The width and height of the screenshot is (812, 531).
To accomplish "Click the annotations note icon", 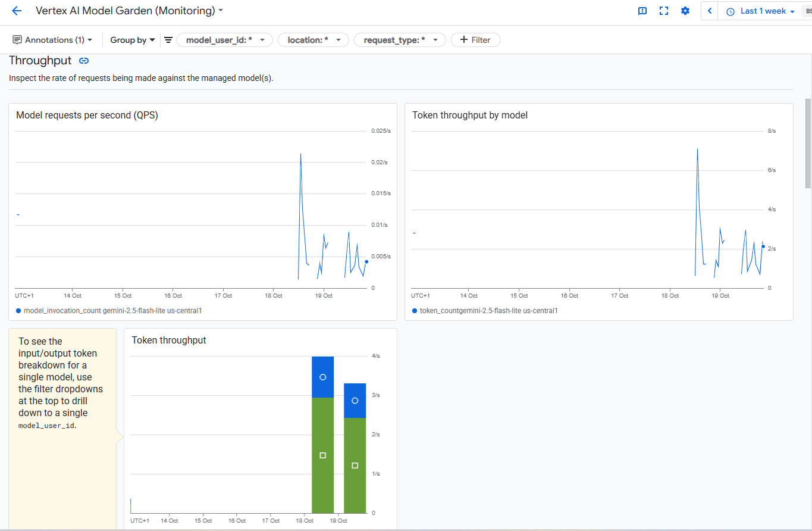I will [x=17, y=40].
